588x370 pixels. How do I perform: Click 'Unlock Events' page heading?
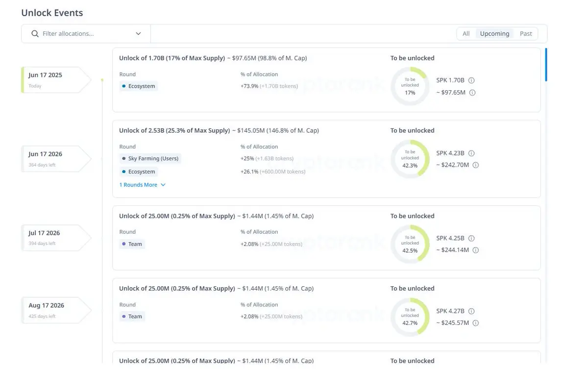coord(52,13)
